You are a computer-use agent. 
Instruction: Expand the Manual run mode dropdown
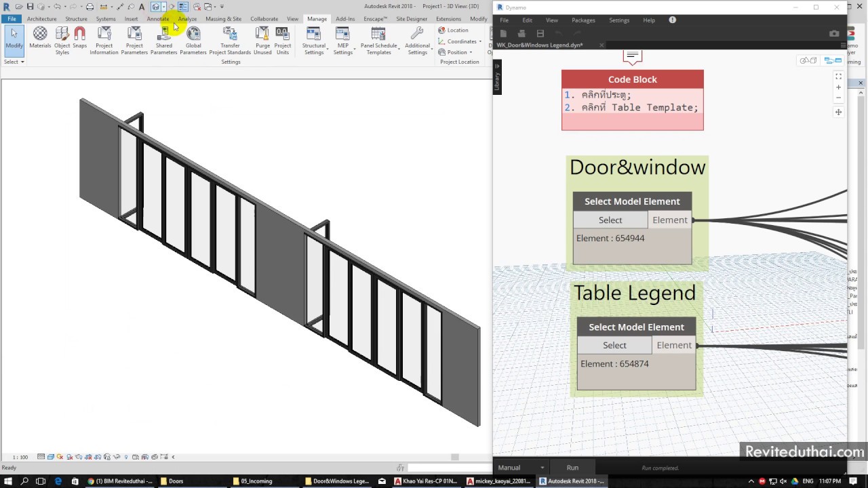[521, 468]
